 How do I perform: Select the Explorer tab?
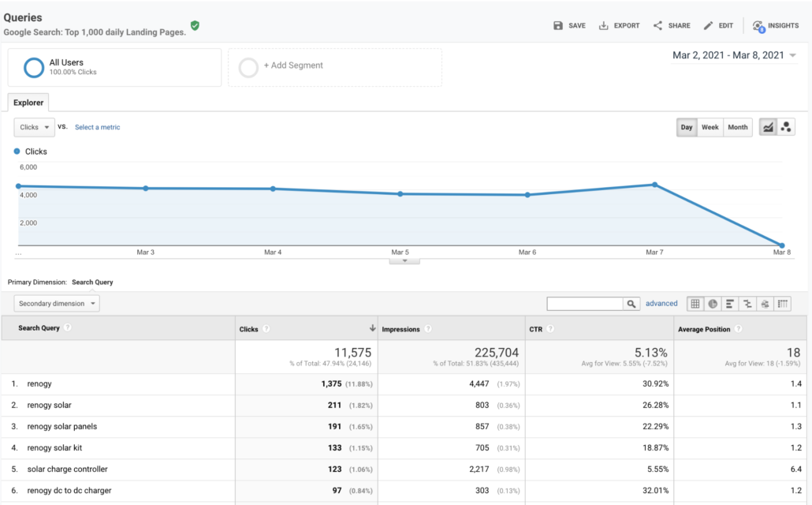point(28,103)
